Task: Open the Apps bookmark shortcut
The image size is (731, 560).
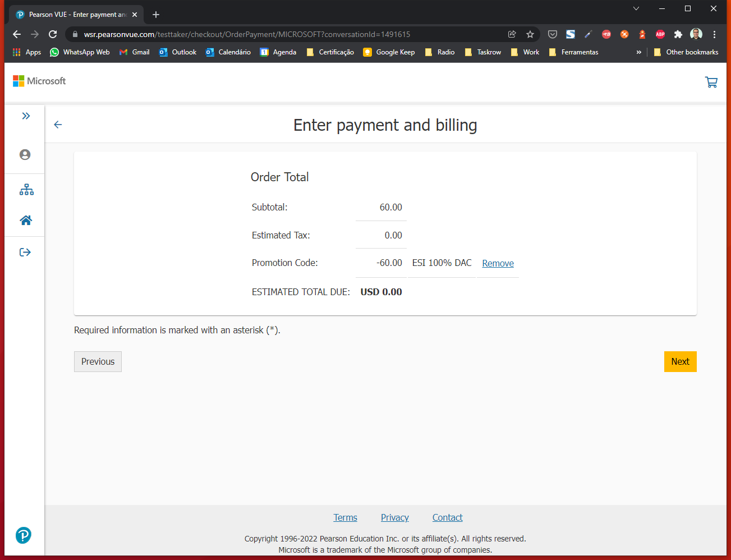Action: point(27,52)
